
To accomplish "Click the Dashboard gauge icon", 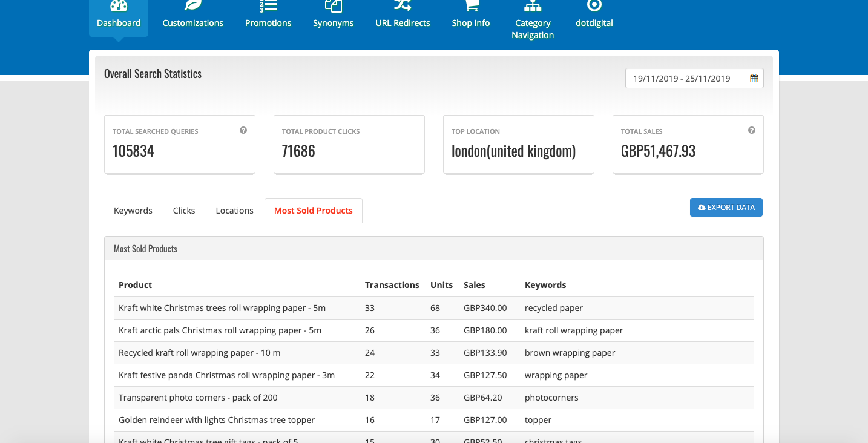I will tap(119, 5).
